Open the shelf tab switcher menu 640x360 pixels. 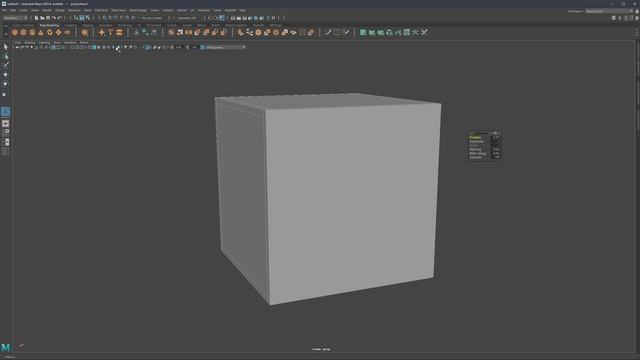point(6,26)
